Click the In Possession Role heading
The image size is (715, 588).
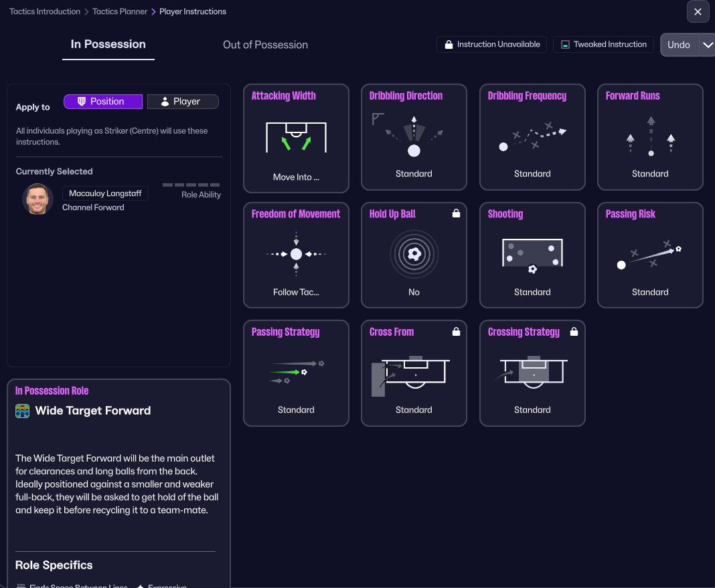coord(52,391)
